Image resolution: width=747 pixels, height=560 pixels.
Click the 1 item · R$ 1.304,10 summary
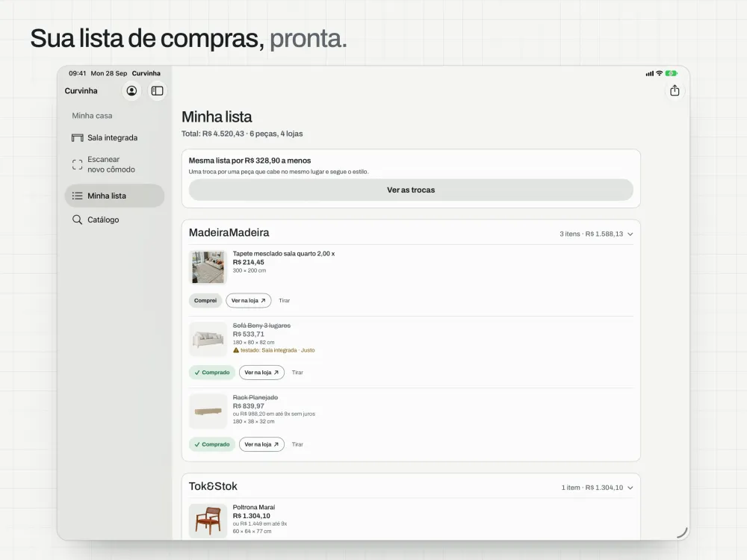click(592, 488)
